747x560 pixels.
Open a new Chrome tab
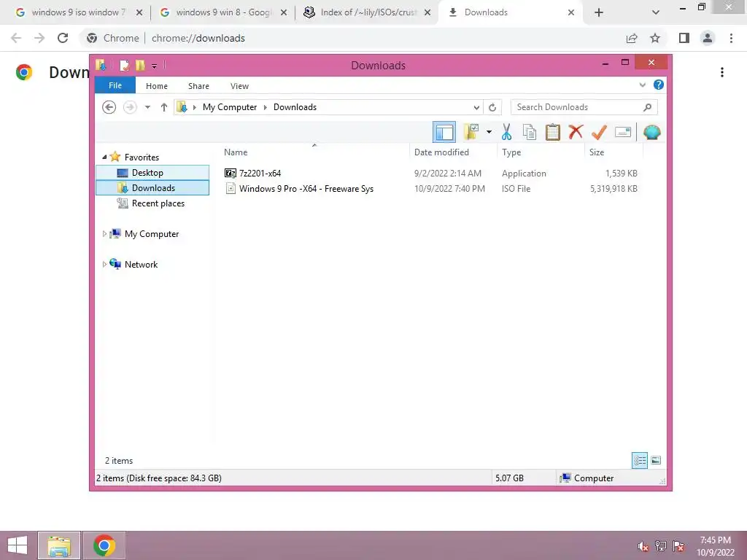click(599, 13)
